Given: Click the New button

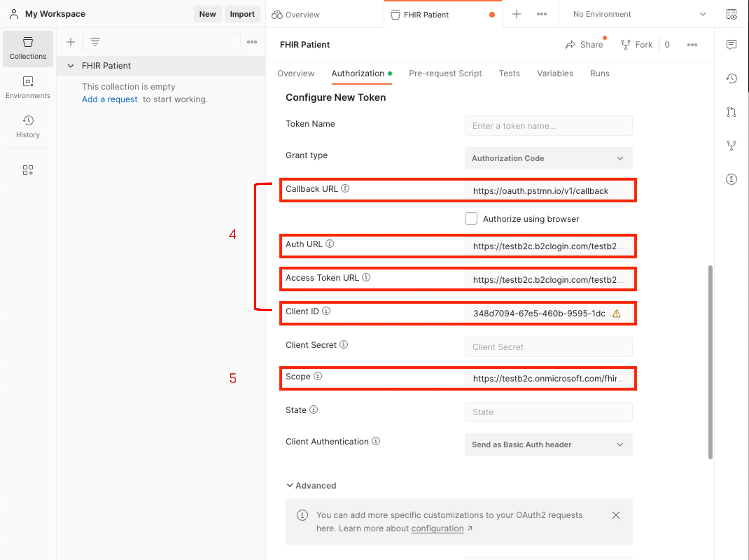Looking at the screenshot, I should 208,14.
